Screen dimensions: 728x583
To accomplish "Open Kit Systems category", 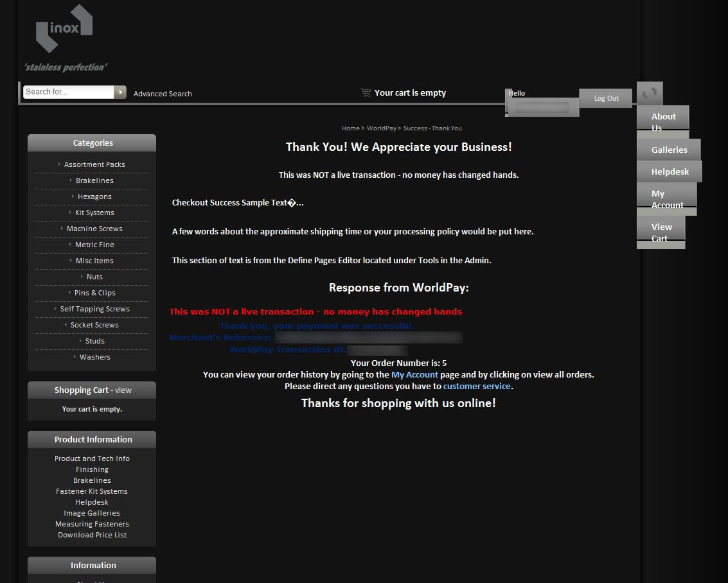I will pos(94,213).
